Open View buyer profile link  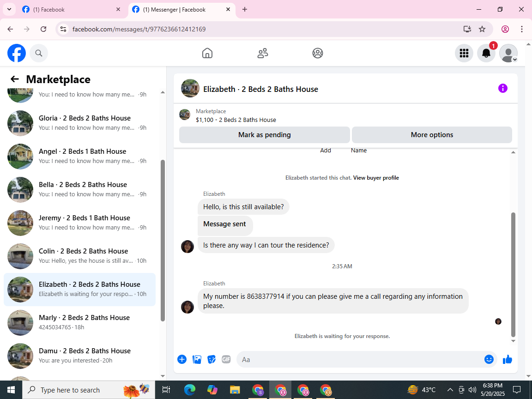coord(376,178)
